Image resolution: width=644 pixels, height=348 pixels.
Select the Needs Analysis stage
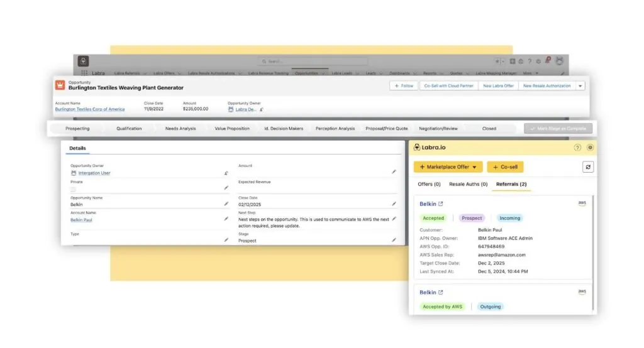pyautogui.click(x=180, y=128)
